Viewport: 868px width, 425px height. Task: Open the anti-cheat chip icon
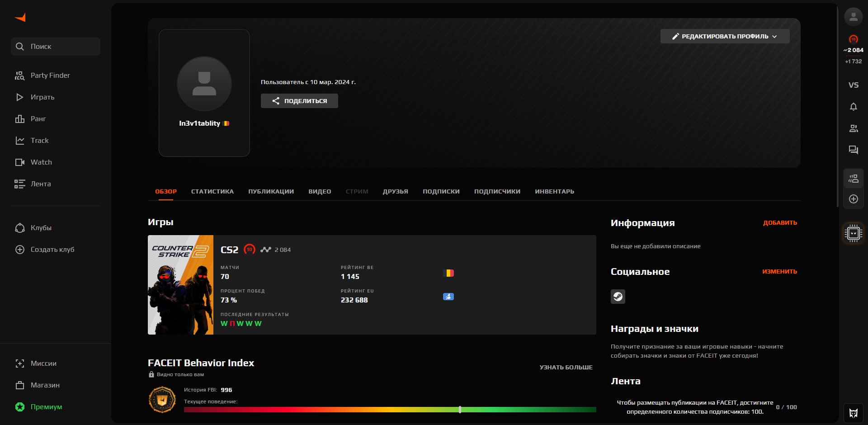point(853,233)
